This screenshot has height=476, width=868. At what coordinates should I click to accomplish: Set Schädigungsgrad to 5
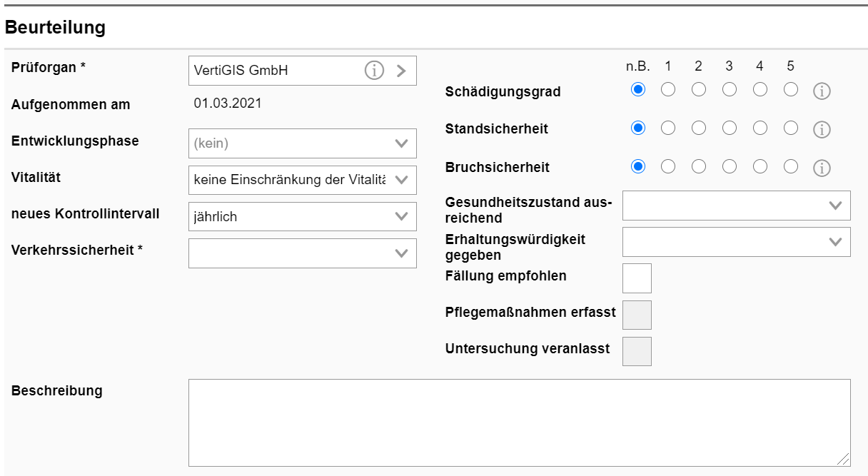[791, 90]
